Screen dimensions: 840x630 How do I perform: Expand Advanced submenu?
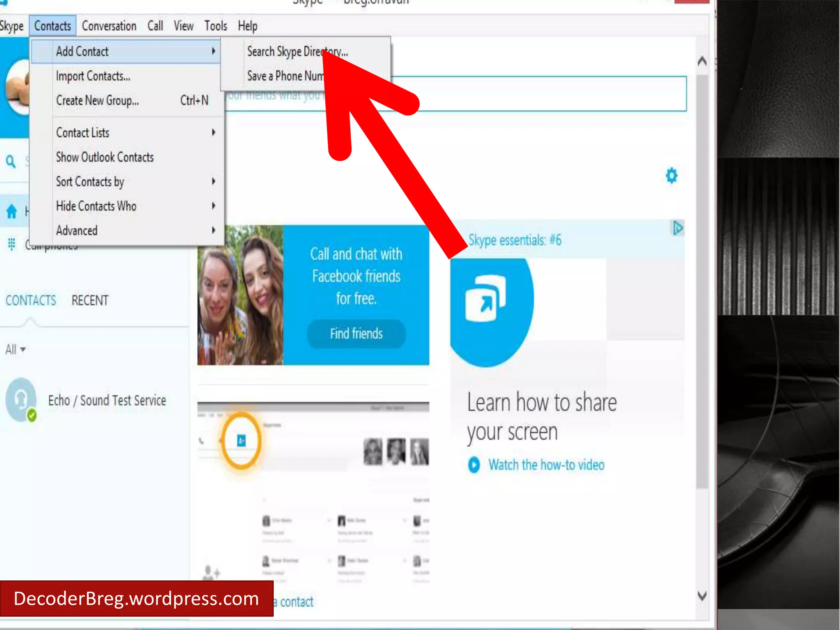[135, 230]
